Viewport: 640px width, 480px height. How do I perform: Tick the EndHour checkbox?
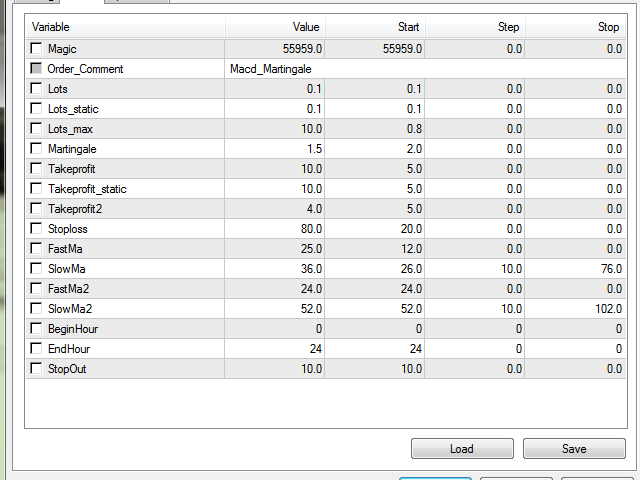pos(36,348)
